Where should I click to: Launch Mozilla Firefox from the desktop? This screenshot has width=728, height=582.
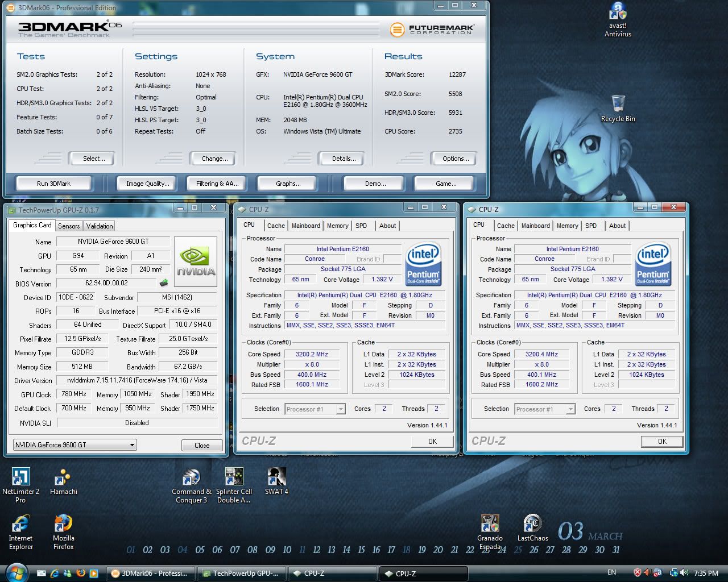pyautogui.click(x=63, y=523)
